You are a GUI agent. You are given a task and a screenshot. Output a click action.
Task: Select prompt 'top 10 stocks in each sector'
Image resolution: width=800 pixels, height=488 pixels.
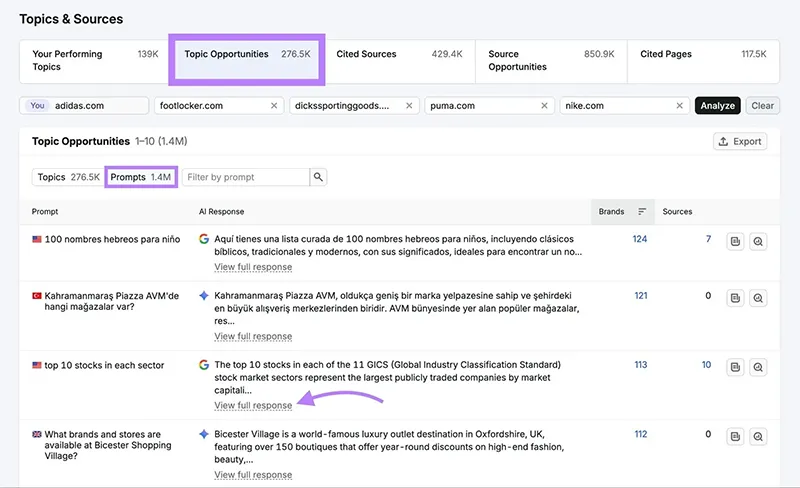pos(104,365)
